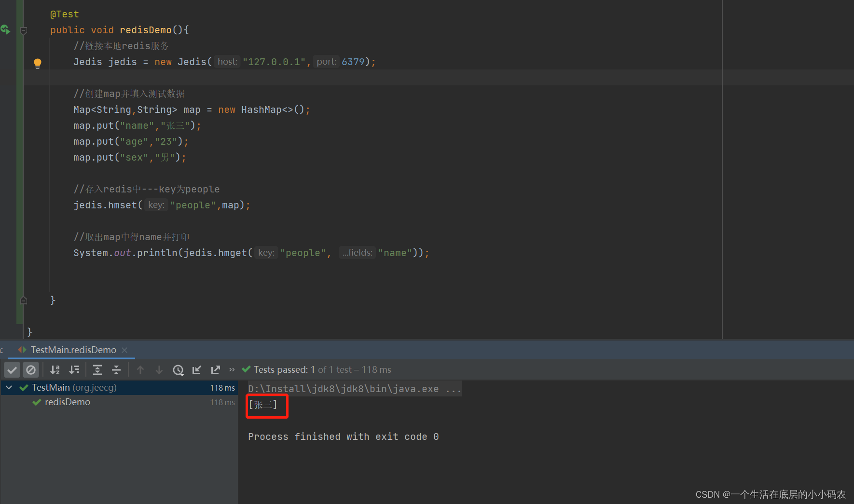Sort tests by duration

[x=74, y=369]
